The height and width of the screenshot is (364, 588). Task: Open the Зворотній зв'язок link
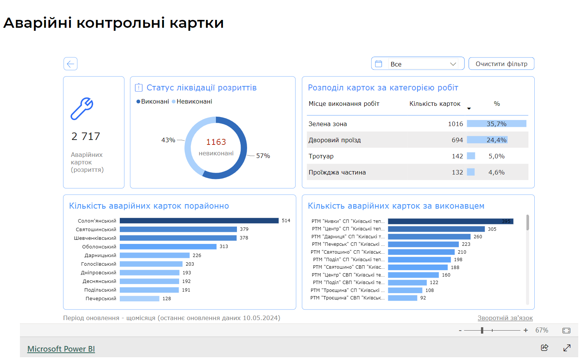pos(505,318)
